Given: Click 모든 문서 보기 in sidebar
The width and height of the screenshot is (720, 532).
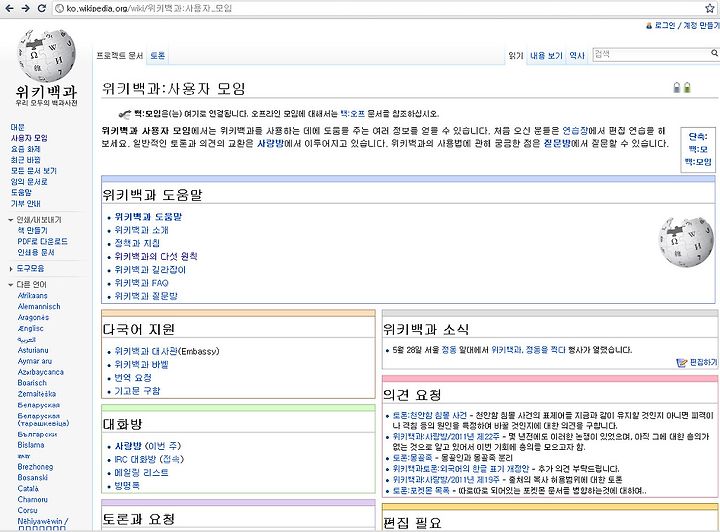Looking at the screenshot, I should (34, 171).
